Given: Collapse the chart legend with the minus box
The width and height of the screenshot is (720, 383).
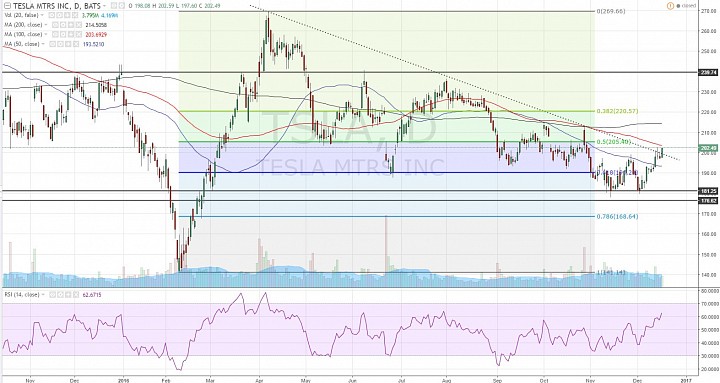Looking at the screenshot, I should 7,6.
